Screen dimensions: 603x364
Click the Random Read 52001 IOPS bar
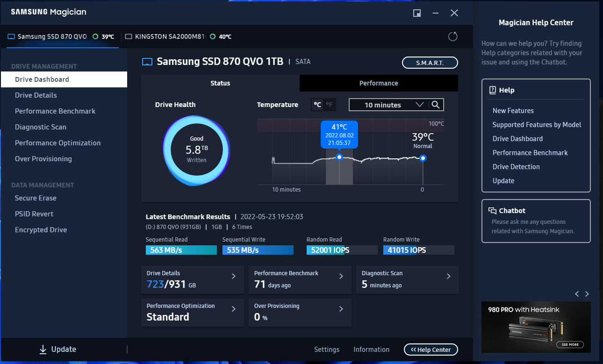342,250
